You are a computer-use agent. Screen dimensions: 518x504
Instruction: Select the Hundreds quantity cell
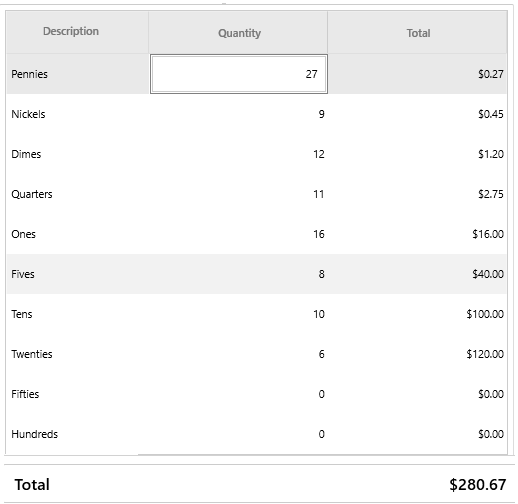[238, 434]
